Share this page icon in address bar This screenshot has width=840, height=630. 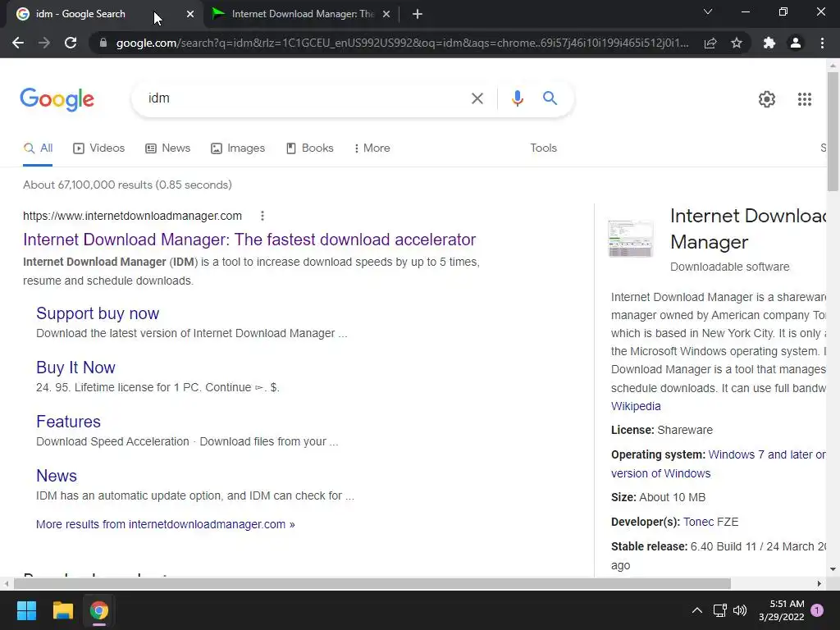[710, 43]
